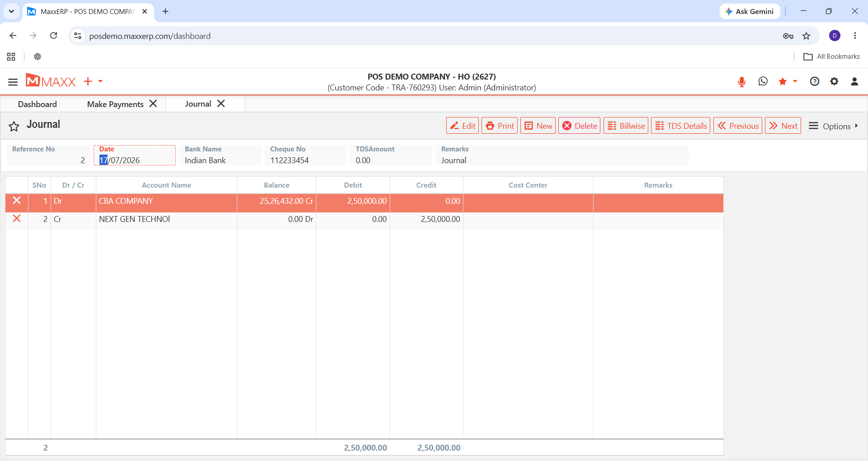Click the Bank Name field Indian Bank
This screenshot has width=868, height=461.
pyautogui.click(x=220, y=155)
